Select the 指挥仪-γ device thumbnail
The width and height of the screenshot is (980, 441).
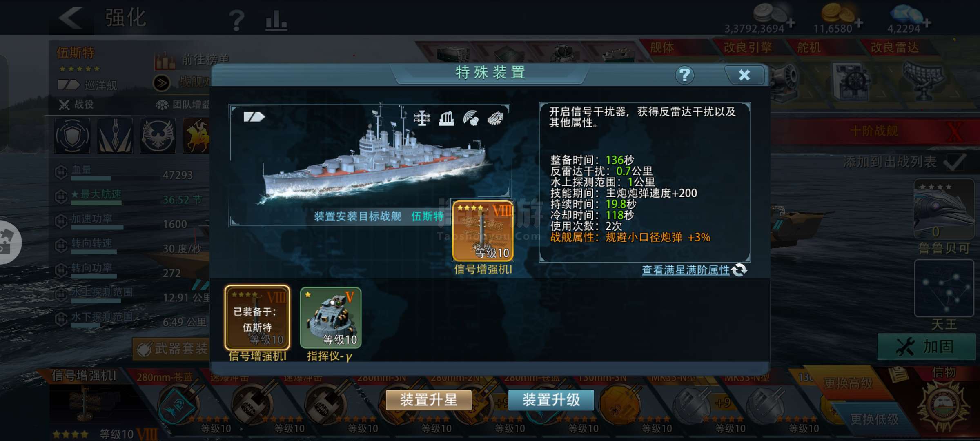[x=331, y=318]
